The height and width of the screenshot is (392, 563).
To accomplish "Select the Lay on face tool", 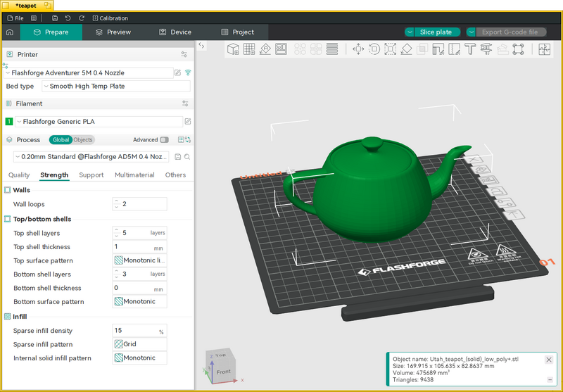I will [406, 49].
